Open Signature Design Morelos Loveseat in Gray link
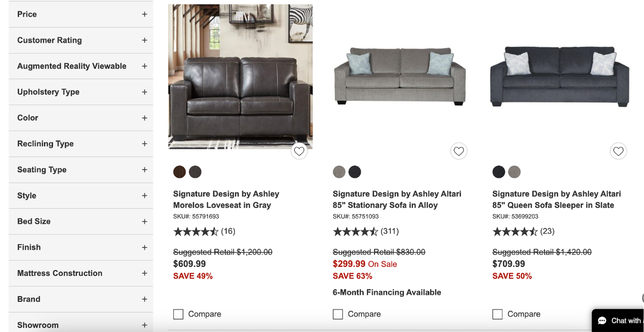The image size is (644, 332). pyautogui.click(x=226, y=199)
